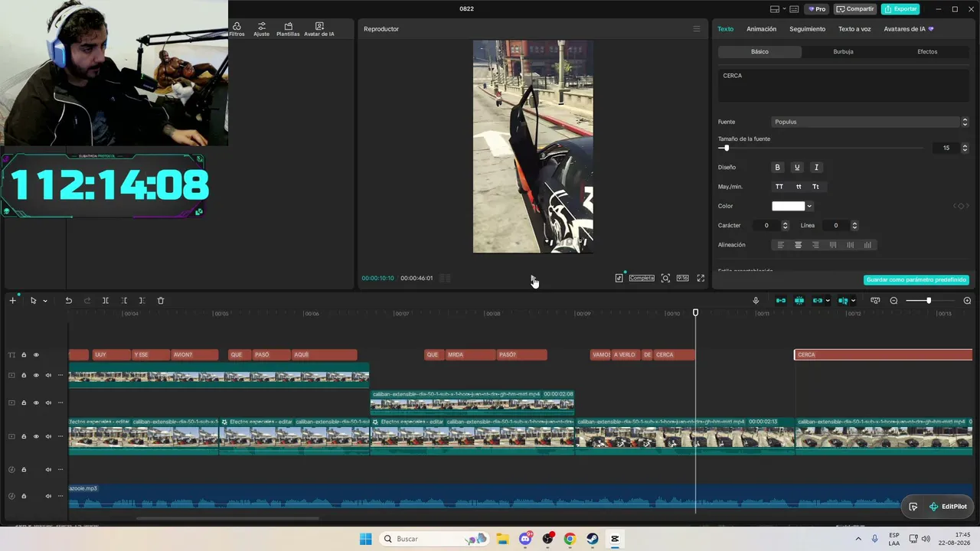This screenshot has width=980, height=551.
Task: Lock the azooie.mp3 audio track
Action: pyautogui.click(x=24, y=496)
